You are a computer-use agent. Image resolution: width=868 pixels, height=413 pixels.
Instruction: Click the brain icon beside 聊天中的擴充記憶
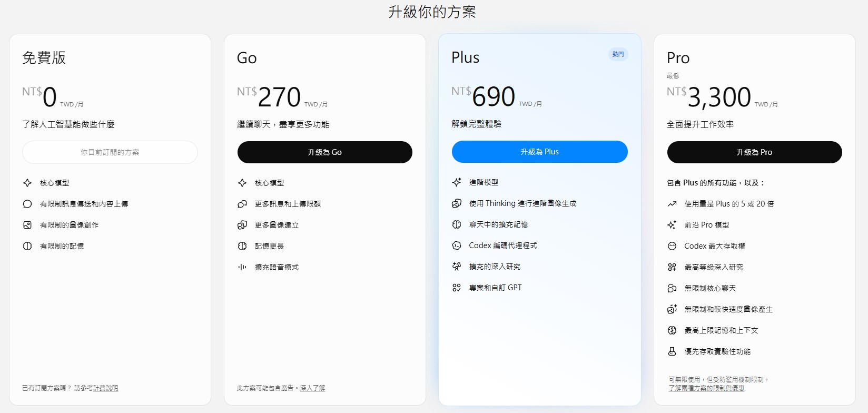coord(457,224)
